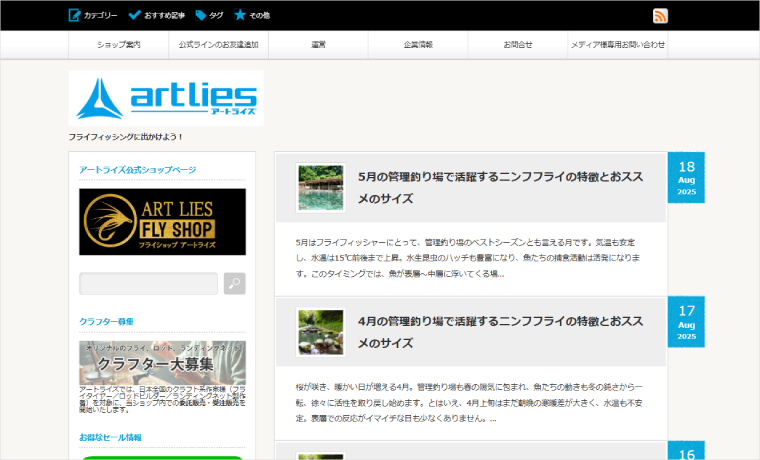Open the クラフター大募集 recruitment banner
The height and width of the screenshot is (460, 760).
click(x=162, y=363)
